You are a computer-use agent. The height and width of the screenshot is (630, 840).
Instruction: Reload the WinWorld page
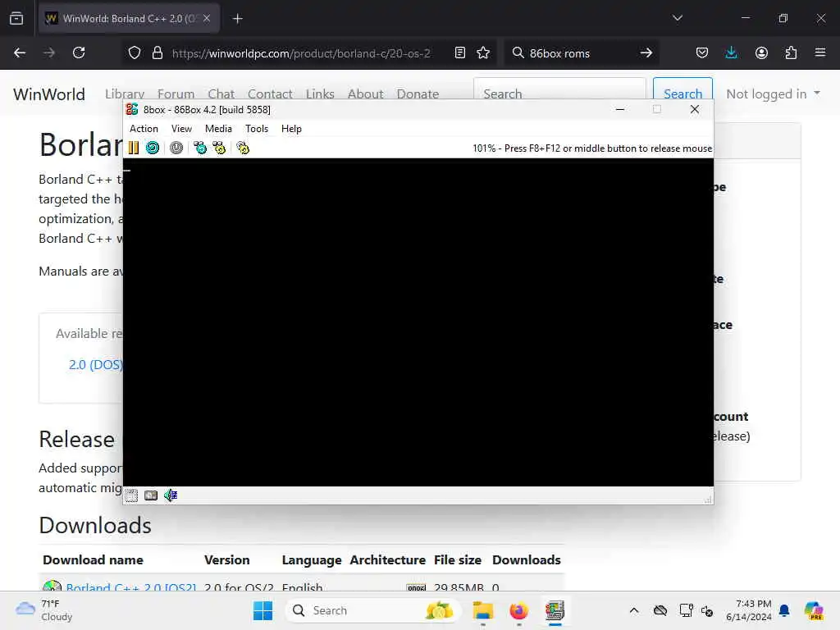click(79, 52)
